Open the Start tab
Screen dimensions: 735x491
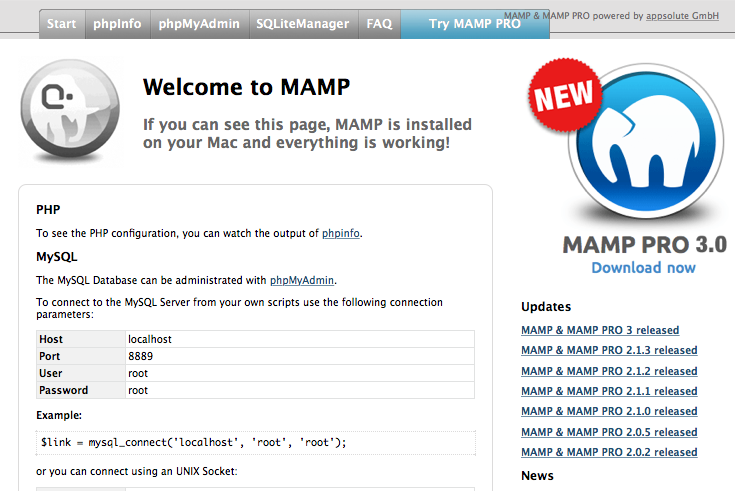(x=61, y=24)
